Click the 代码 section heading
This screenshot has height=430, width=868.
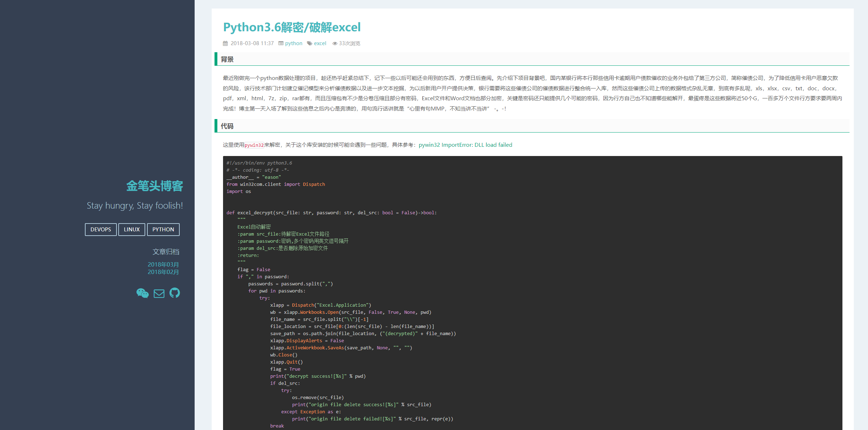(227, 126)
